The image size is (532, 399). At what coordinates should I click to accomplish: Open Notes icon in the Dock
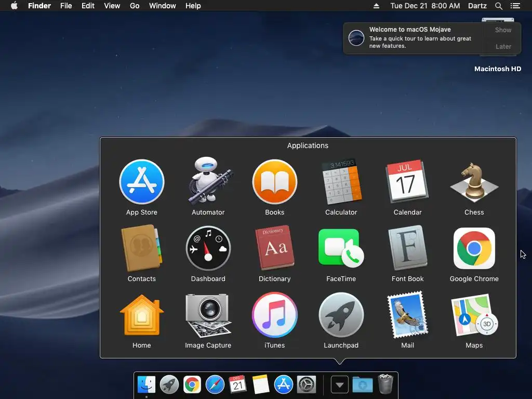(x=261, y=385)
